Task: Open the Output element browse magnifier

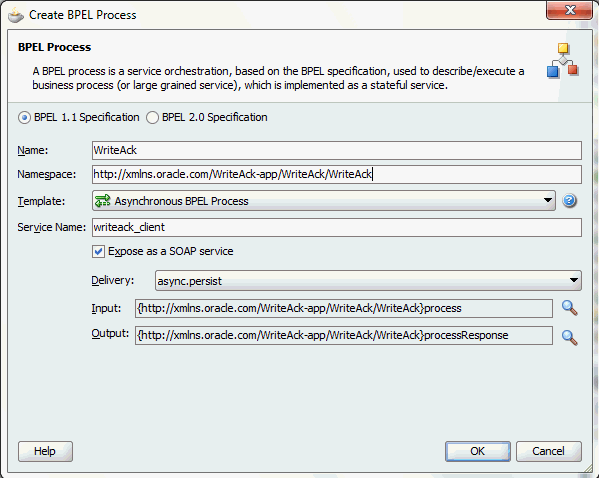Action: [569, 337]
